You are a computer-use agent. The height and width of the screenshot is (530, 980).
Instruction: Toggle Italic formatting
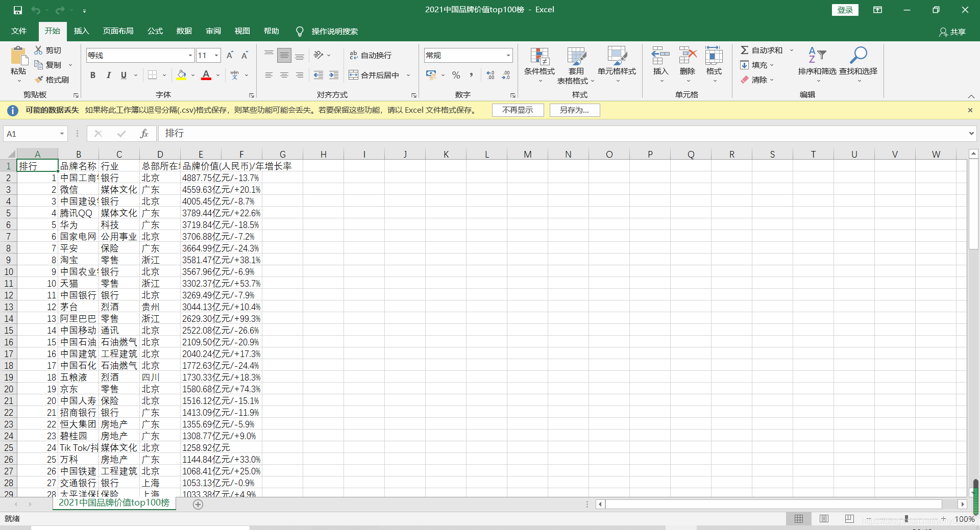coord(108,75)
